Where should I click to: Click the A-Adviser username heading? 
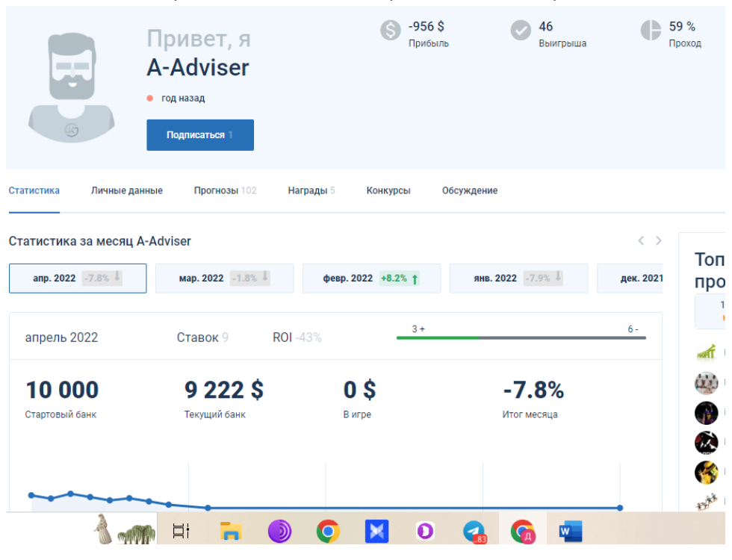click(198, 68)
